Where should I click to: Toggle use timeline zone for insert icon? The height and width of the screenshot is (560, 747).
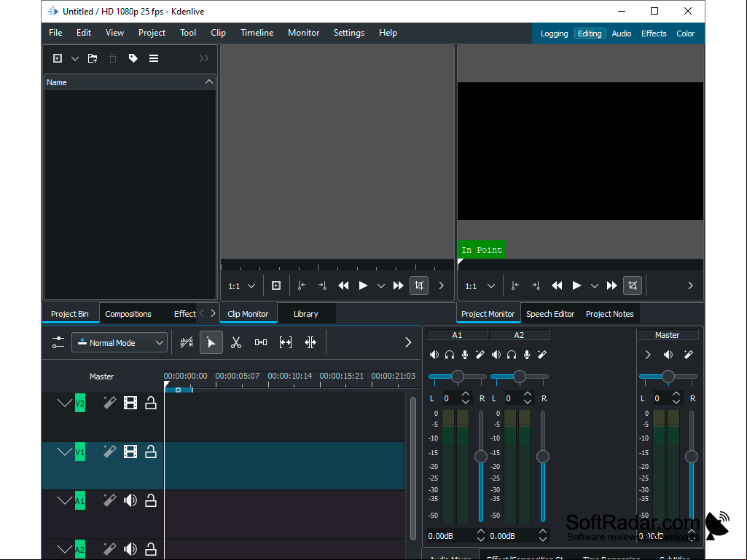click(x=187, y=342)
